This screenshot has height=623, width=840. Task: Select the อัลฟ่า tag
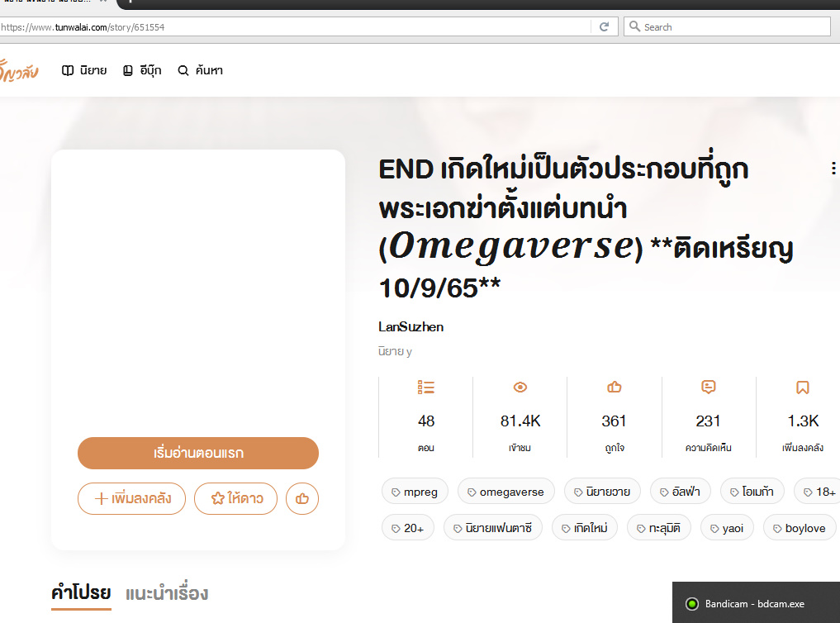pos(681,492)
